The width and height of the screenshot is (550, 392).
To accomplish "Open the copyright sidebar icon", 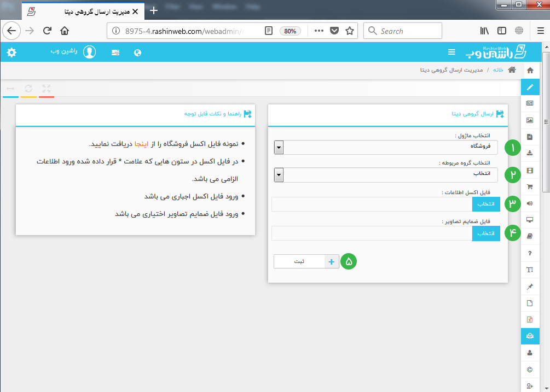I will tap(530, 370).
